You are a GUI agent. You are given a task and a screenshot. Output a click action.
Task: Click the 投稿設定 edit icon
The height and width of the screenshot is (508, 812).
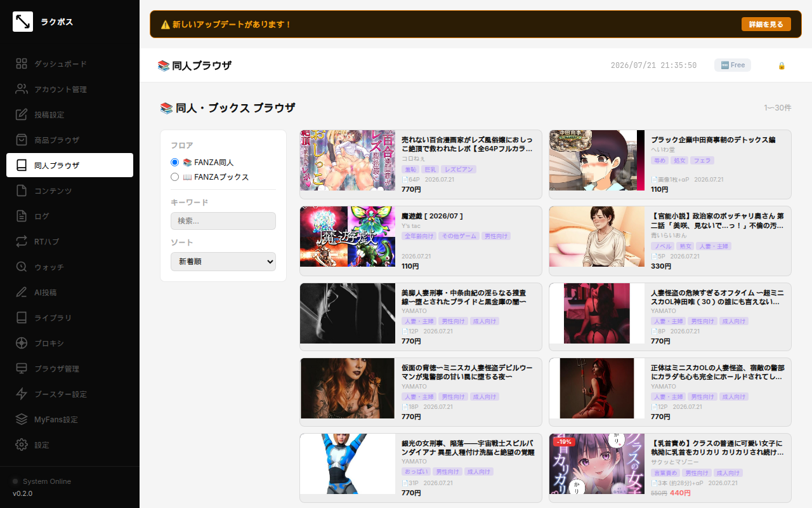(22, 114)
